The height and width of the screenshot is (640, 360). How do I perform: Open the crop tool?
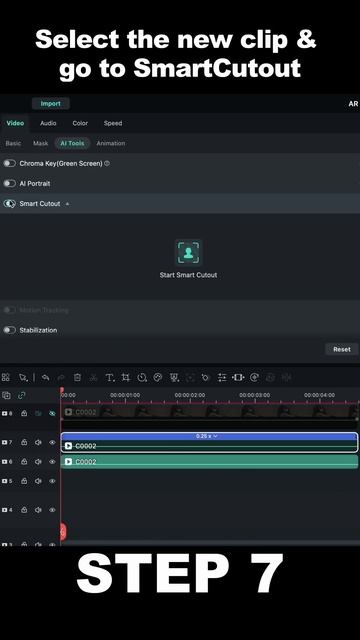pos(126,378)
